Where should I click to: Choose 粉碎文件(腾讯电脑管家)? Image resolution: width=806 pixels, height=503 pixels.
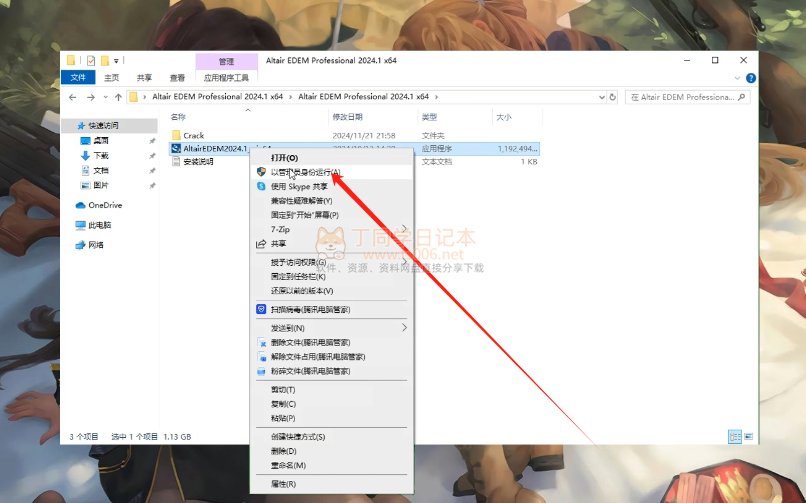[332, 371]
